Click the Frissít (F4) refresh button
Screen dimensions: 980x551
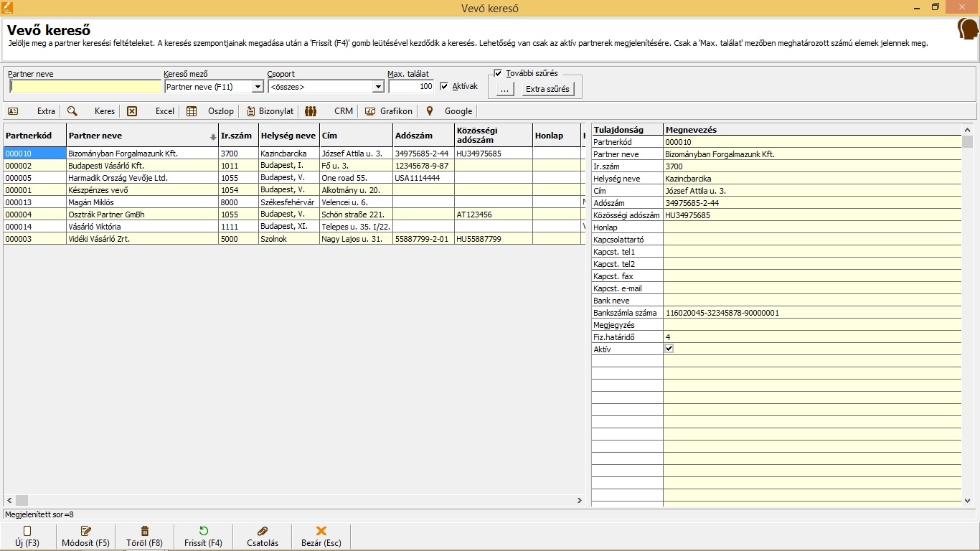[203, 536]
